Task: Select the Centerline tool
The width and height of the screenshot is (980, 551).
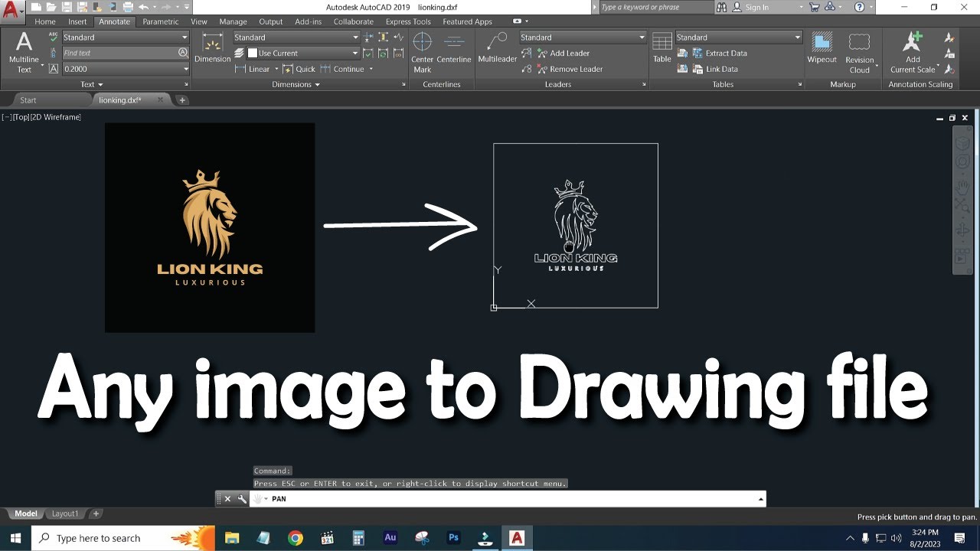Action: 454,48
